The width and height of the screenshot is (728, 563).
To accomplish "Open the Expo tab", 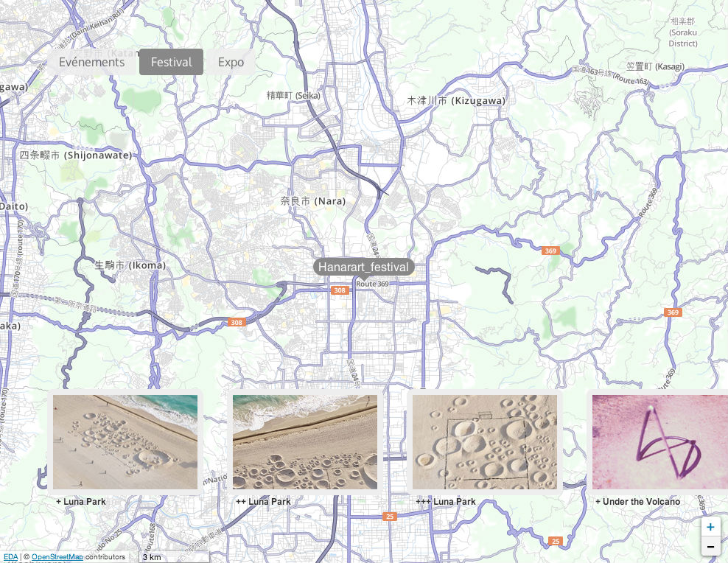I will point(231,62).
